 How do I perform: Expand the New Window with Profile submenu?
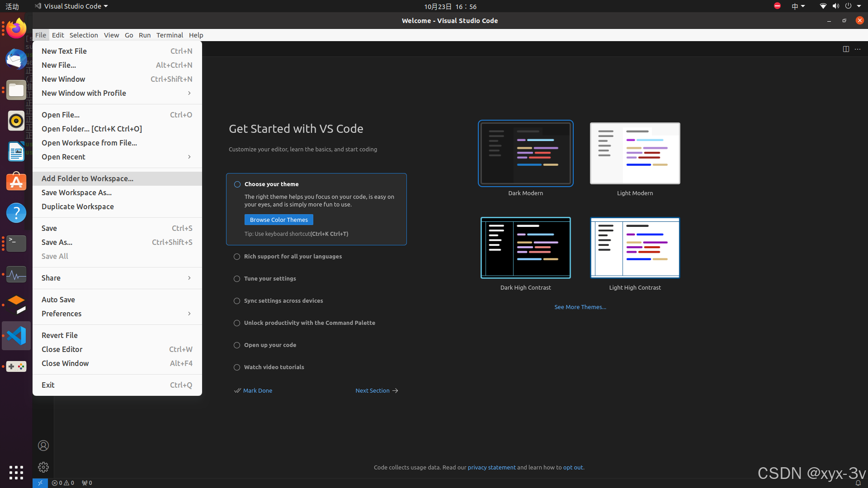pos(117,93)
